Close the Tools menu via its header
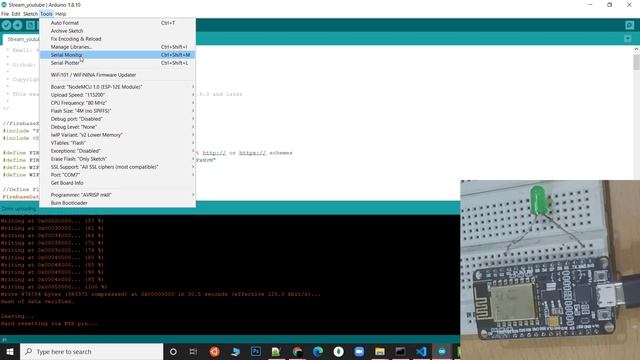The image size is (640, 360). (x=46, y=14)
